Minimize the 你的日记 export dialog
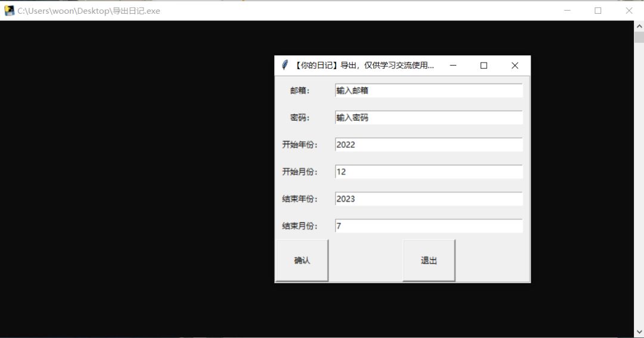Screen dimensions: 644x338 (453, 66)
